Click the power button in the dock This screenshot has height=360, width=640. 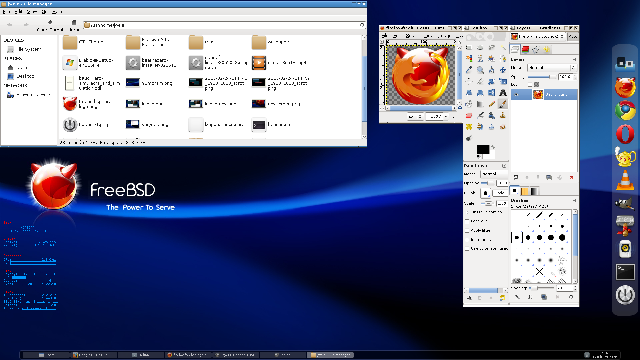pyautogui.click(x=625, y=295)
